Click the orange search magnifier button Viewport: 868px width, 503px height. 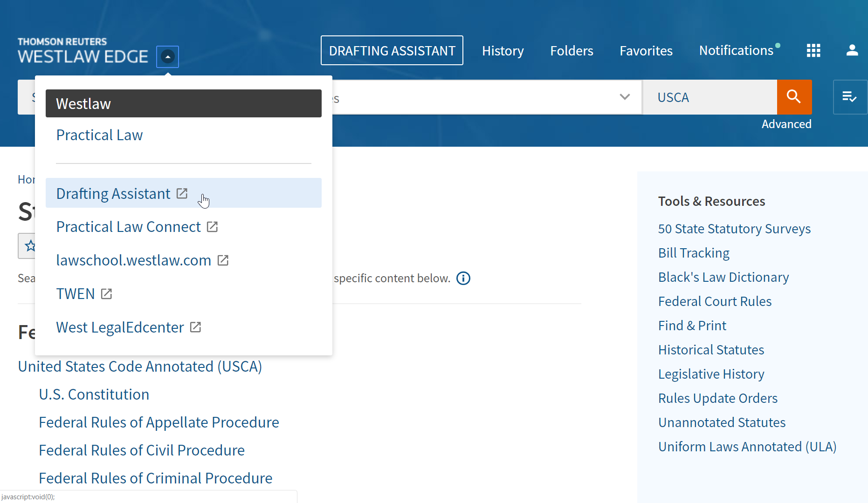(x=794, y=97)
